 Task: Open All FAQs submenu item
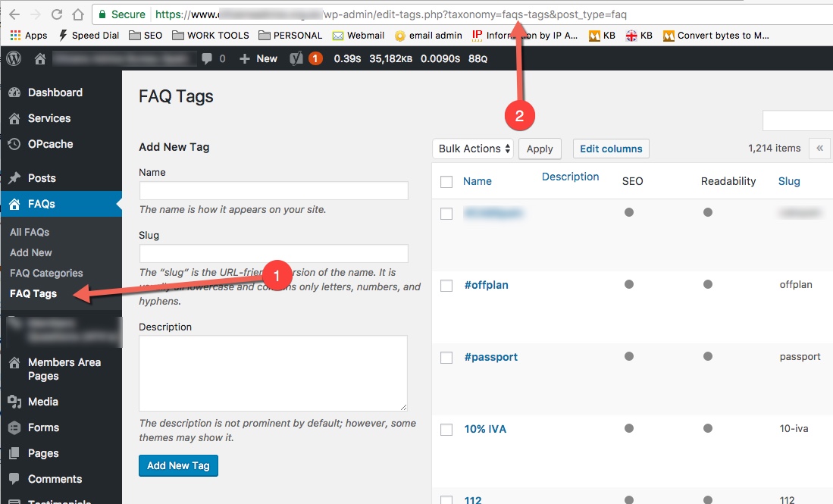tap(30, 232)
